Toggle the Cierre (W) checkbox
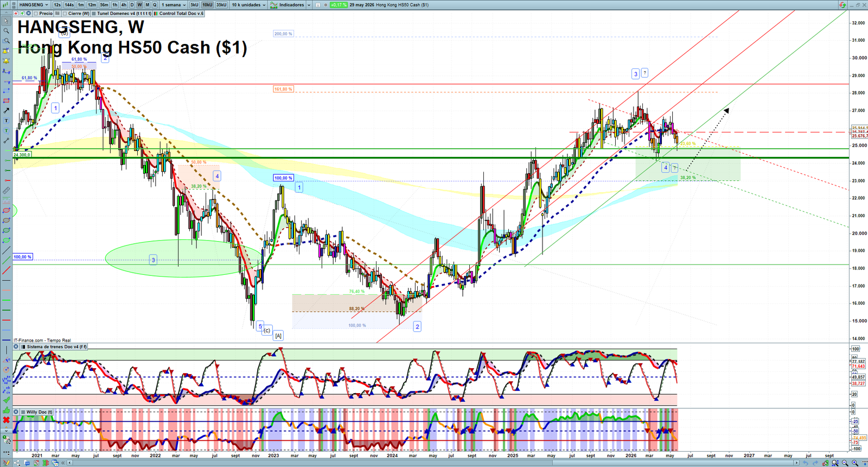 (x=65, y=13)
